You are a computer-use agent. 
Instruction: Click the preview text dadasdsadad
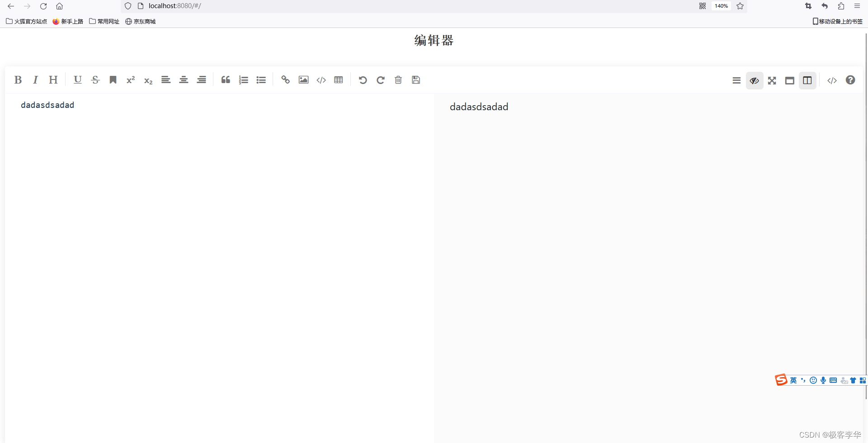pos(479,107)
